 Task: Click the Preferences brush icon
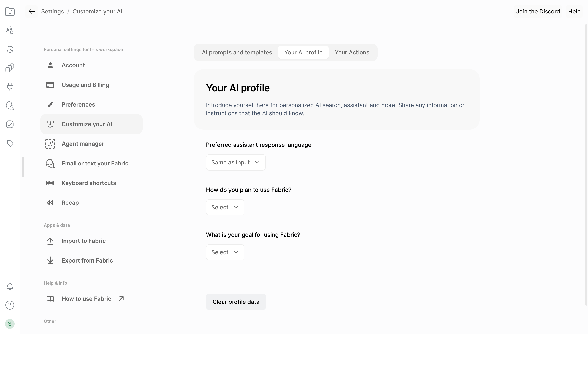click(x=50, y=105)
